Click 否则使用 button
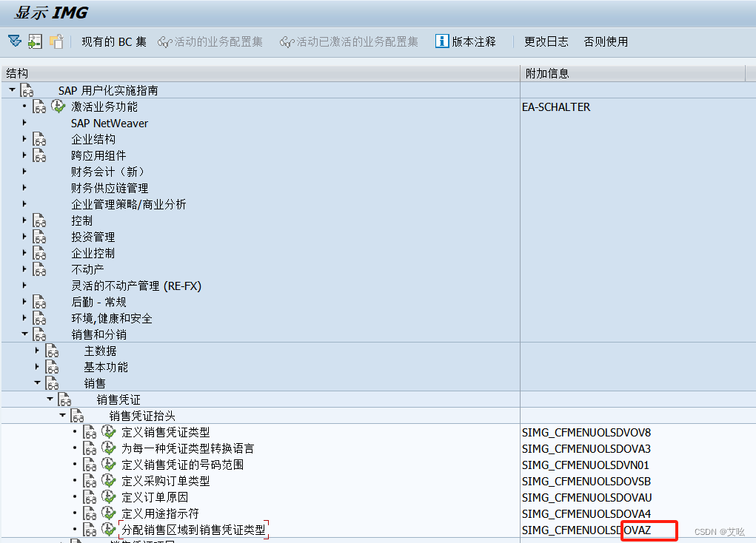The width and height of the screenshot is (756, 543). pyautogui.click(x=606, y=42)
